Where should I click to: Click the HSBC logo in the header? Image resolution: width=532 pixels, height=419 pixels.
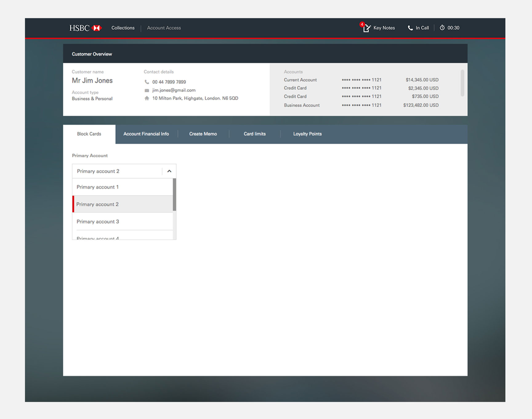coord(85,28)
